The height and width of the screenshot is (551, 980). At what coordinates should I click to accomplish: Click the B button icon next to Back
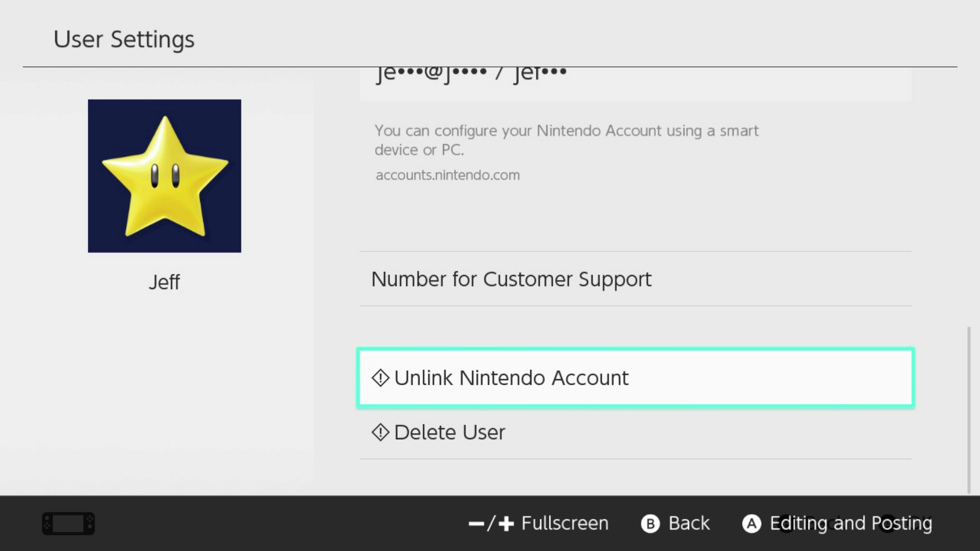[650, 523]
